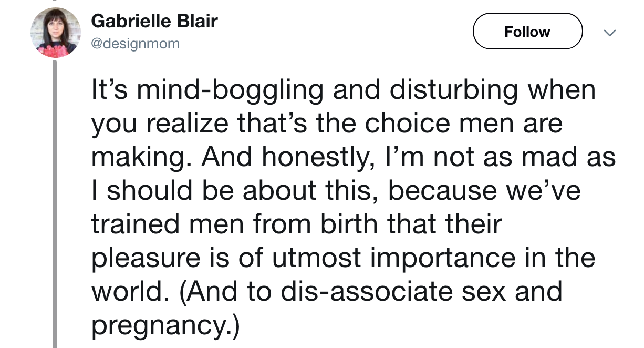Expand the tweet options chevron
Viewport: 644px width, 348px height.
(609, 33)
